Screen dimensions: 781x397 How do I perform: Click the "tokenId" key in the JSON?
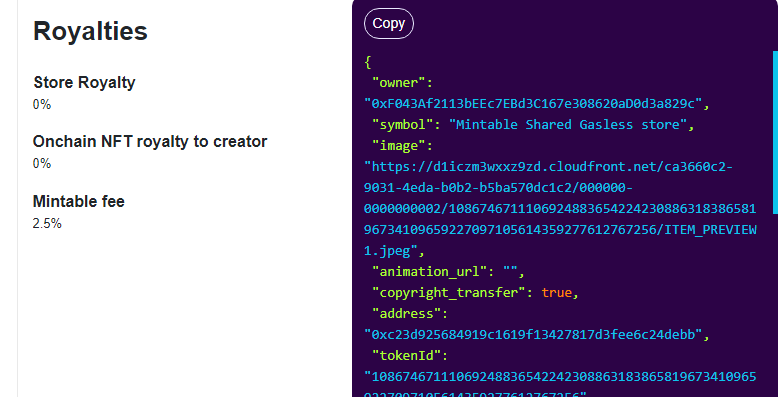pos(406,355)
